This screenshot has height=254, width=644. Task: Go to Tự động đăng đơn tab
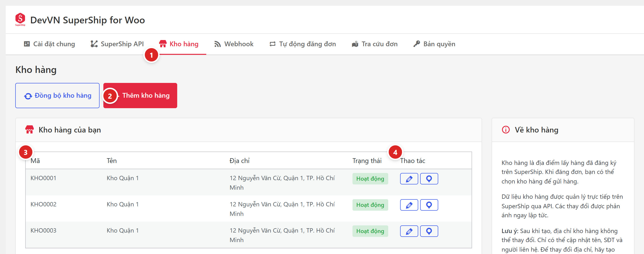click(x=302, y=44)
